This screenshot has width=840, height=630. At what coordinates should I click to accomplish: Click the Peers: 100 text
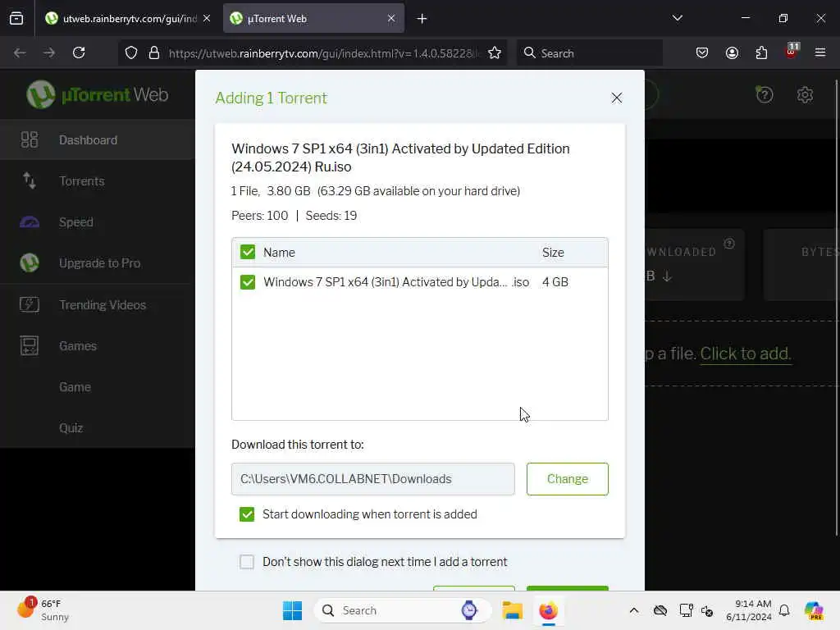(x=260, y=216)
